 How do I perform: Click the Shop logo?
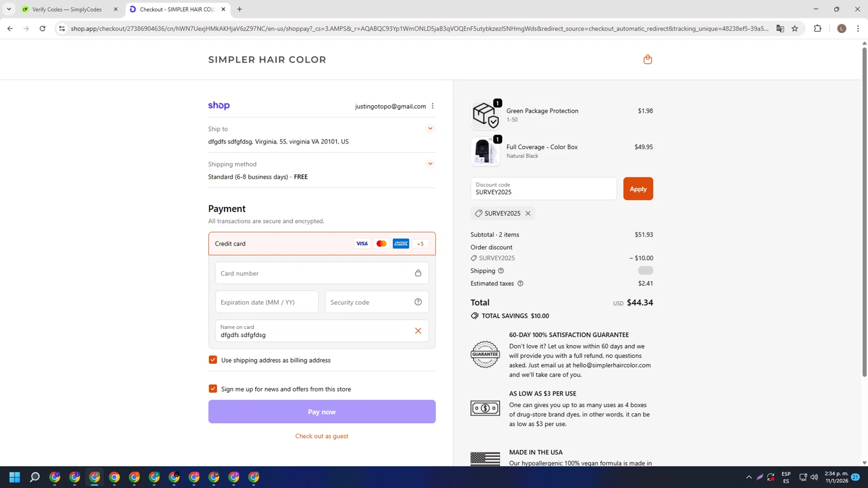219,105
